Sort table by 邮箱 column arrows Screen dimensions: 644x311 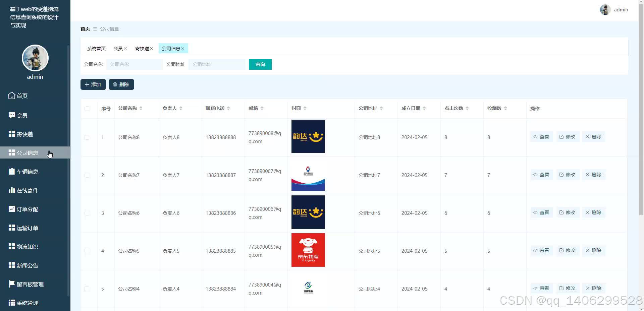262,108
